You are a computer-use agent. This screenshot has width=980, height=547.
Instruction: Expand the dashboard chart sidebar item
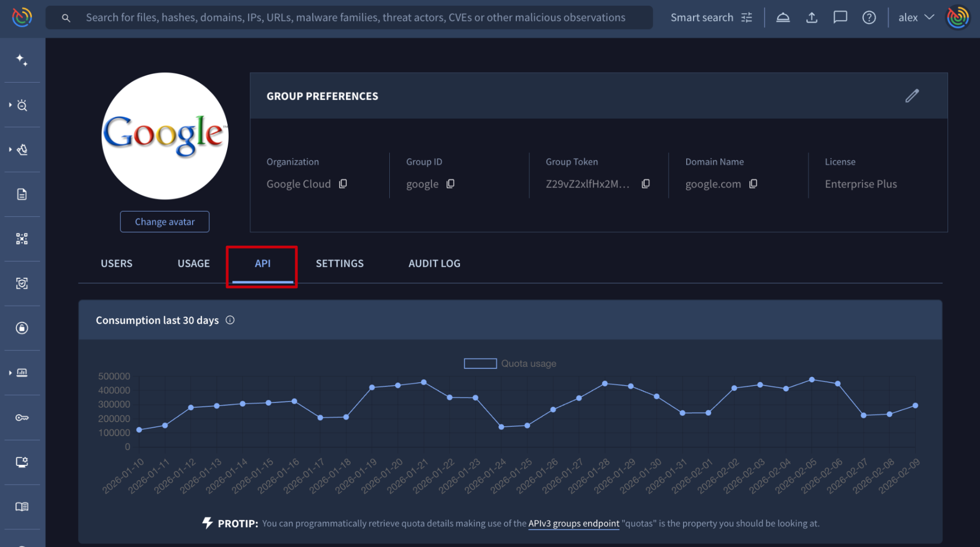tap(22, 373)
